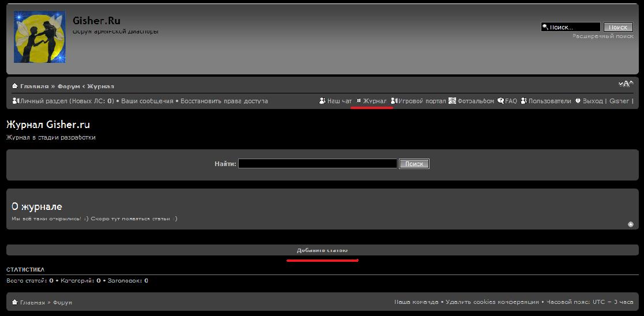Click the Фотоальбом icon

tap(452, 101)
